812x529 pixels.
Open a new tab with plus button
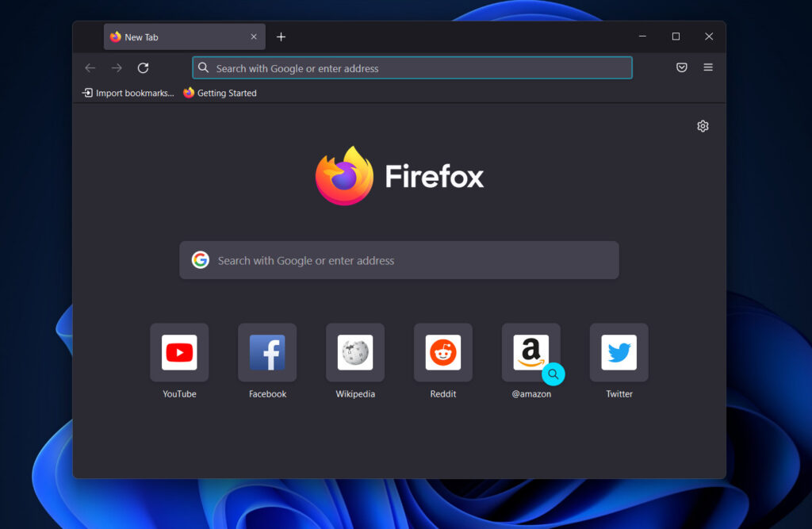(281, 36)
